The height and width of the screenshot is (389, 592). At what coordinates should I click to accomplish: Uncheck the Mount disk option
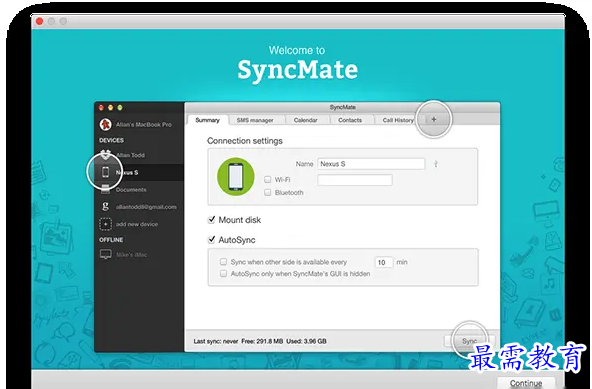click(211, 220)
